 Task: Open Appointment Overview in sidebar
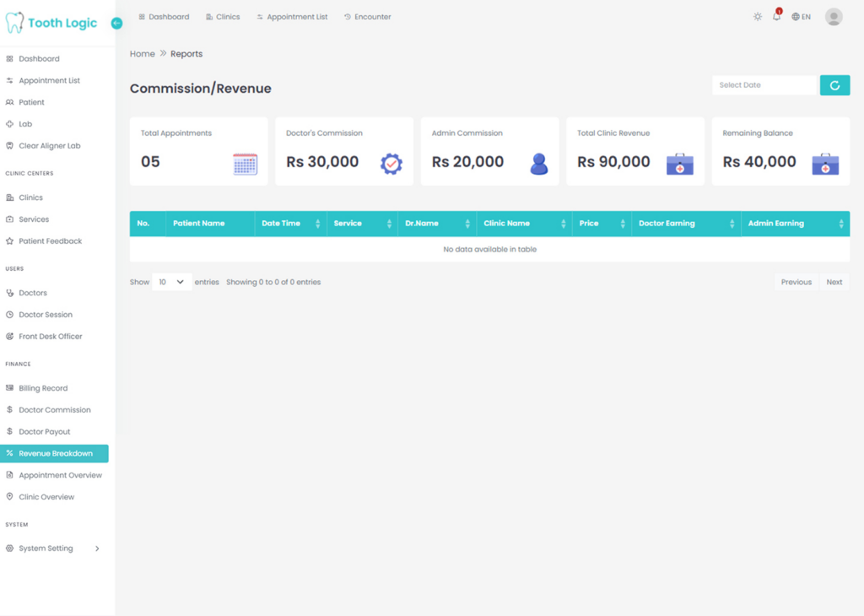pyautogui.click(x=54, y=475)
